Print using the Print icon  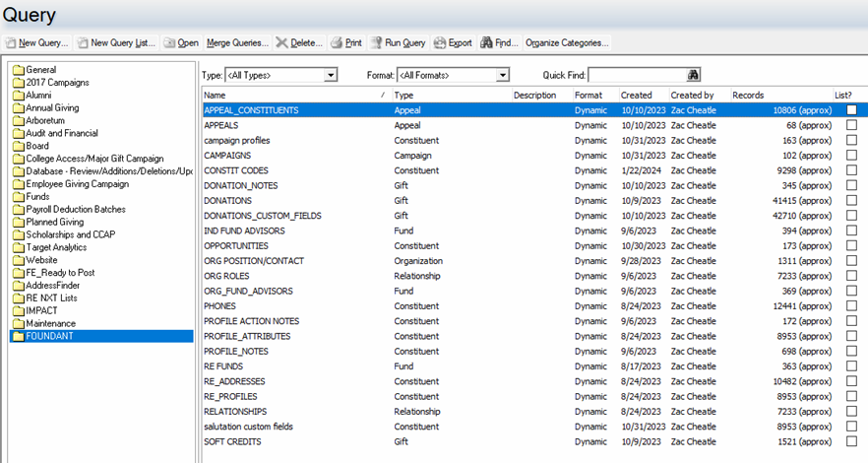tap(337, 43)
